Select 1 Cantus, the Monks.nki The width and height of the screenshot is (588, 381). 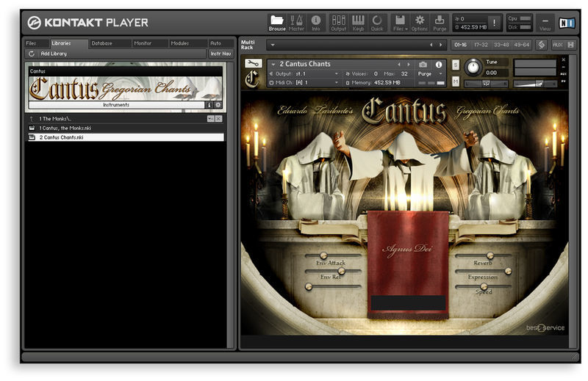(x=126, y=128)
